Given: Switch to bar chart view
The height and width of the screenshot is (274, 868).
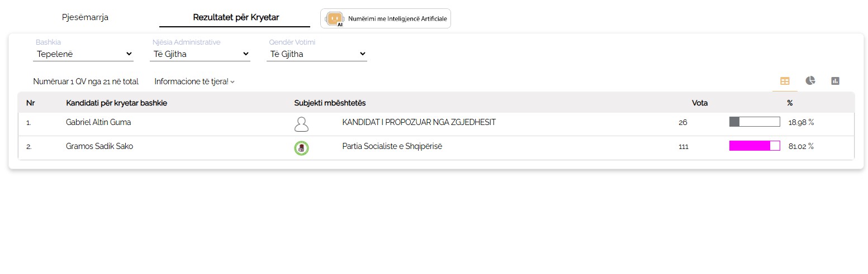Looking at the screenshot, I should coord(835,81).
